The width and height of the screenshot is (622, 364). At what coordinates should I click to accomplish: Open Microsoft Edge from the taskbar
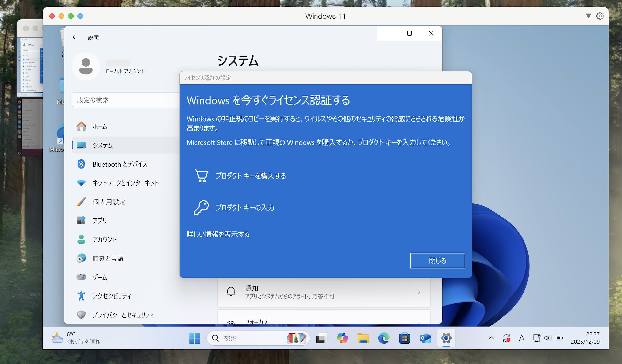tap(384, 338)
